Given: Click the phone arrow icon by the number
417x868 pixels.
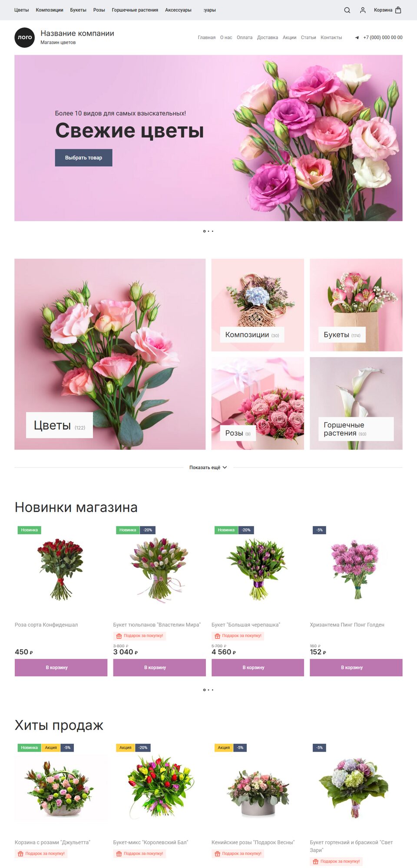Looking at the screenshot, I should (357, 38).
